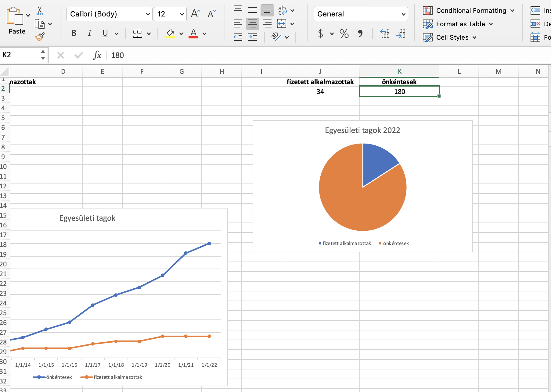551x392 pixels.
Task: Select the Egyesületi tagok 2022 pie chart title
Action: 362,130
